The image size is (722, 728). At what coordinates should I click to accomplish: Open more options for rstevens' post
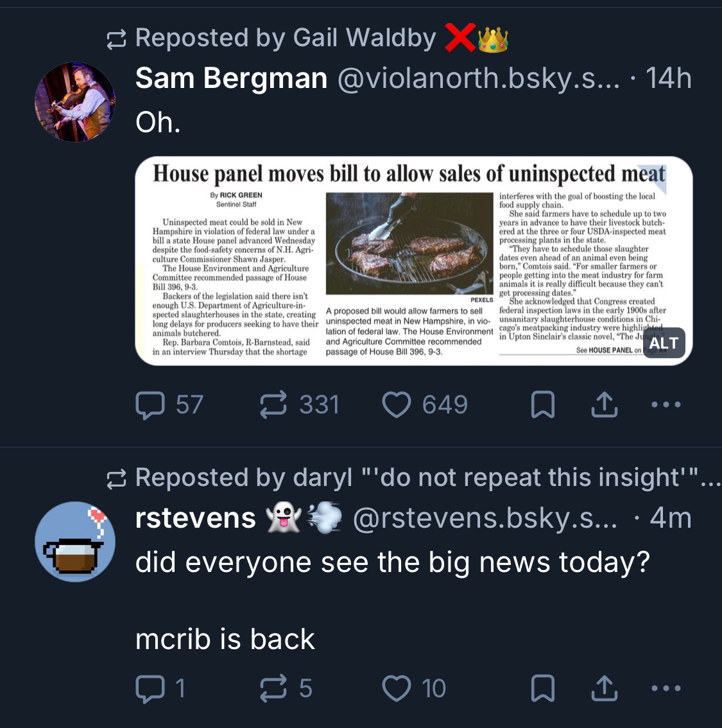coord(666,689)
